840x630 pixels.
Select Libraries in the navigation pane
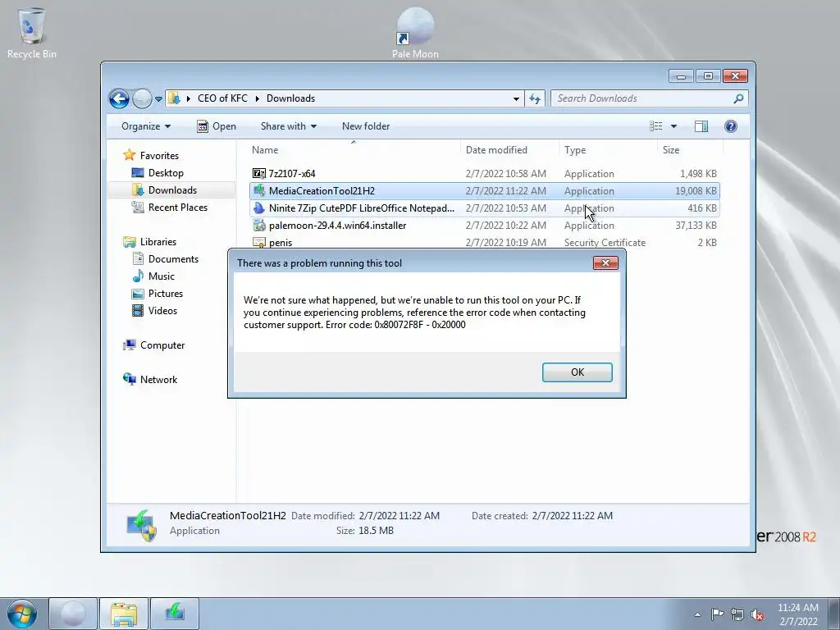click(158, 242)
